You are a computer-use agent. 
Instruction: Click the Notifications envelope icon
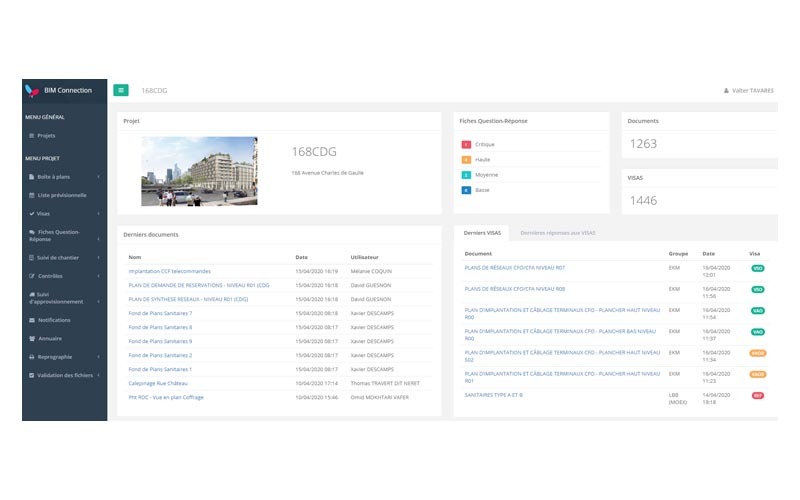click(31, 320)
